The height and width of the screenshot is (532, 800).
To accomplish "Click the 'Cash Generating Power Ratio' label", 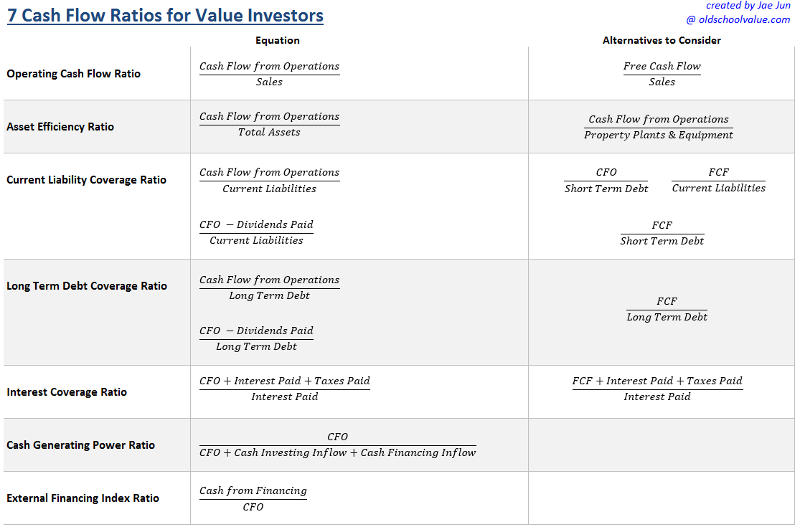I will [80, 445].
